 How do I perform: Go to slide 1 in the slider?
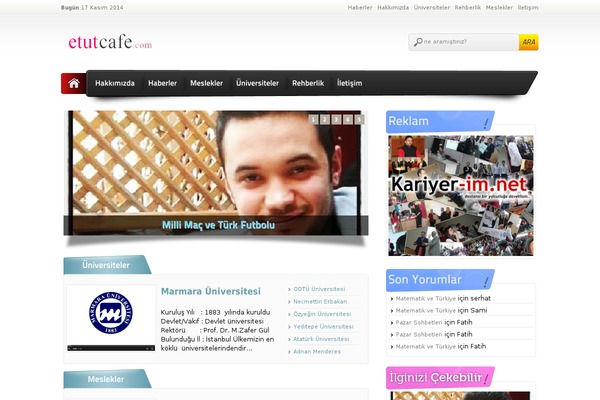point(313,119)
